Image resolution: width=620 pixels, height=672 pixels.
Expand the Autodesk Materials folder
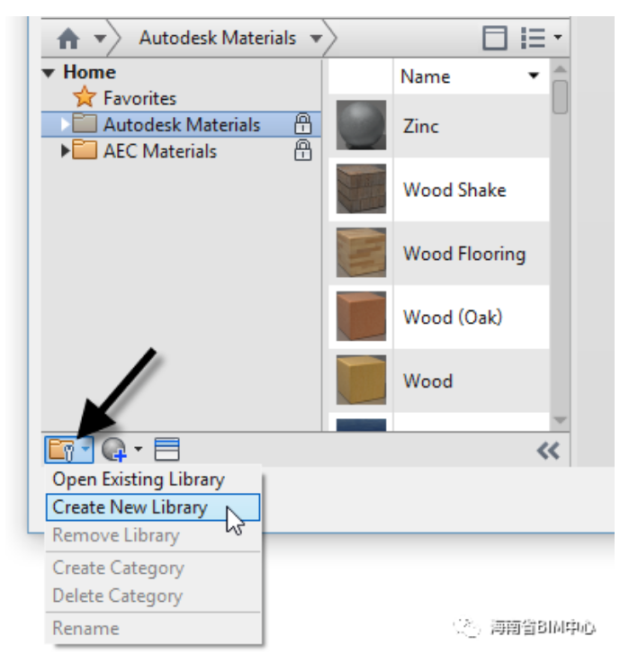pos(65,125)
